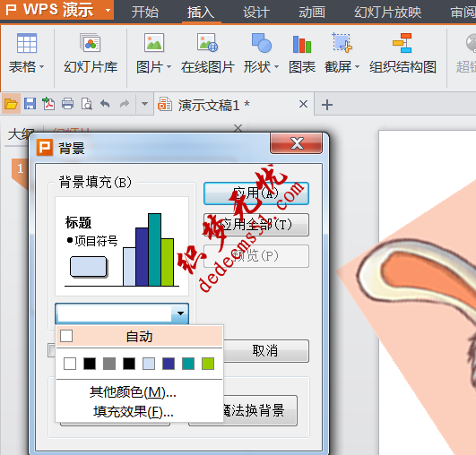476x455 pixels.
Task: Insert an organization chart icon
Action: tap(402, 43)
